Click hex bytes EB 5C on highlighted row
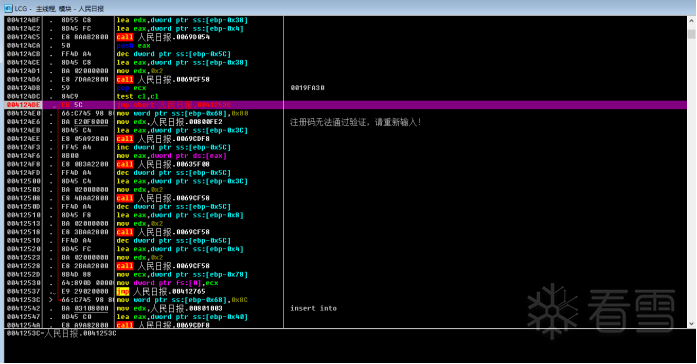 point(72,105)
